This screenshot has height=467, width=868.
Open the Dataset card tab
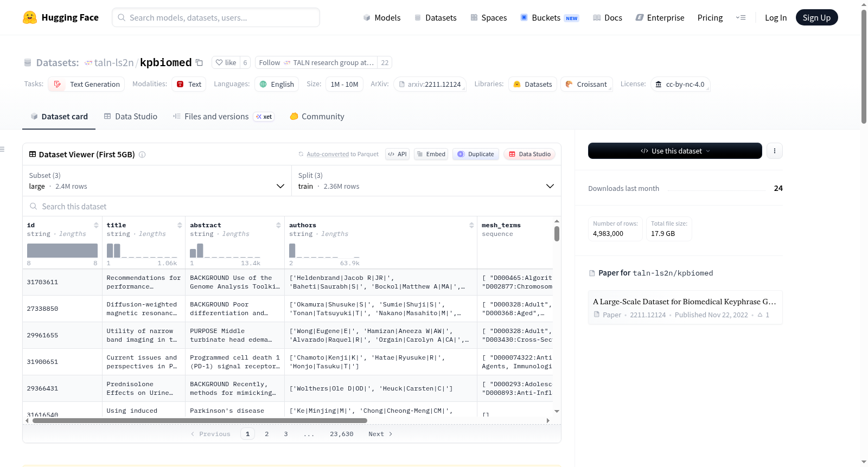pyautogui.click(x=59, y=117)
